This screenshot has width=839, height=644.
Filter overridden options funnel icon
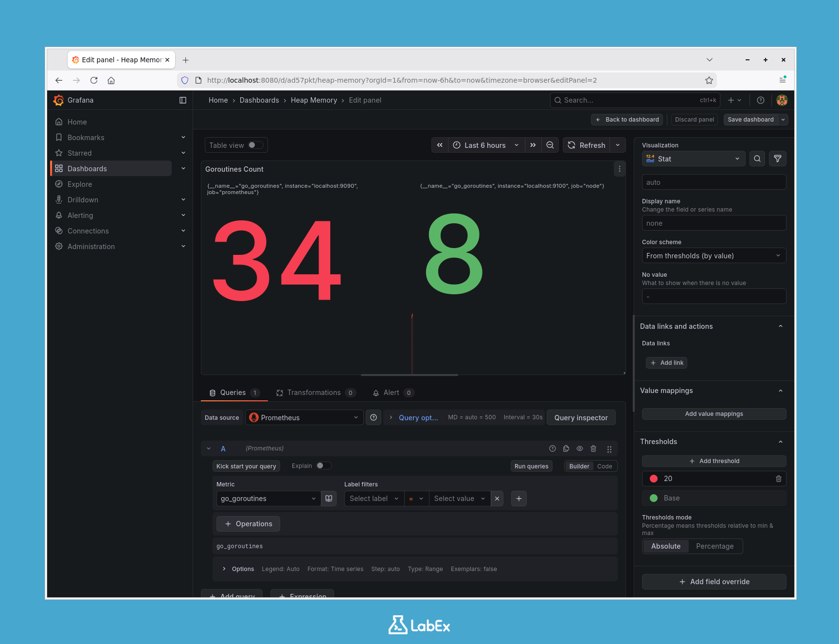point(778,159)
